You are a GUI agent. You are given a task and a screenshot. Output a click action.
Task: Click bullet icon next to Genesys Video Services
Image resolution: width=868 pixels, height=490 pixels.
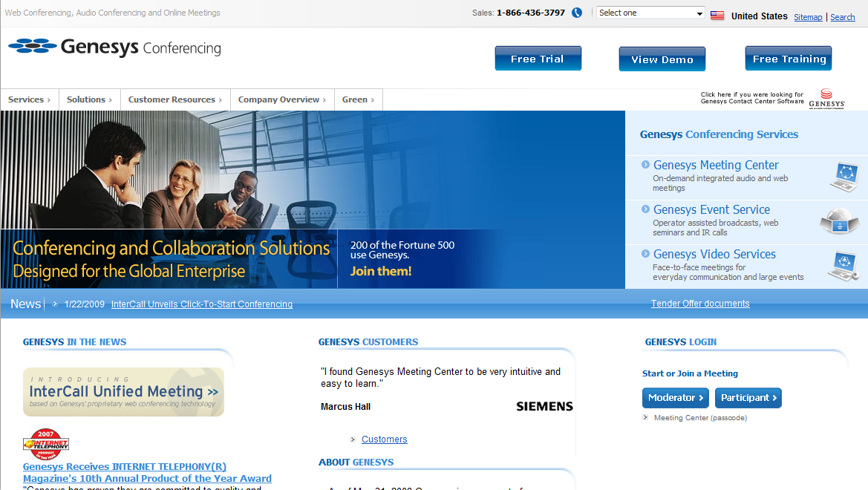[645, 254]
